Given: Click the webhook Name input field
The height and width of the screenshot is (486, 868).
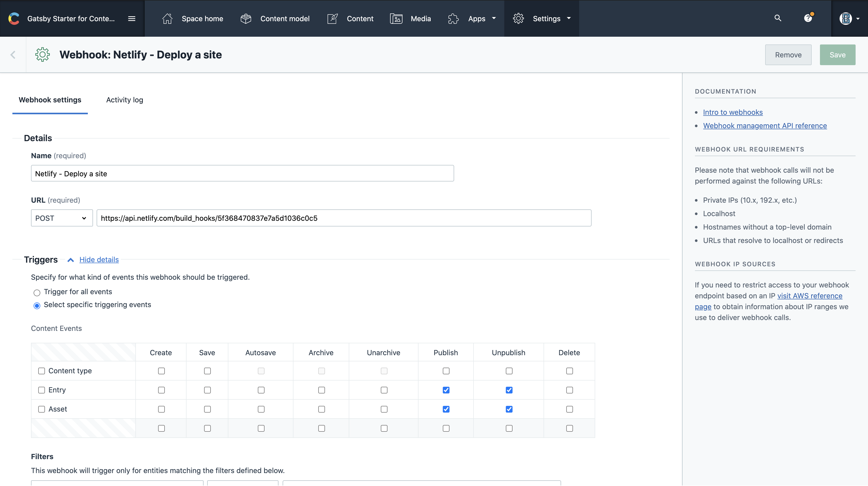Looking at the screenshot, I should [x=242, y=173].
